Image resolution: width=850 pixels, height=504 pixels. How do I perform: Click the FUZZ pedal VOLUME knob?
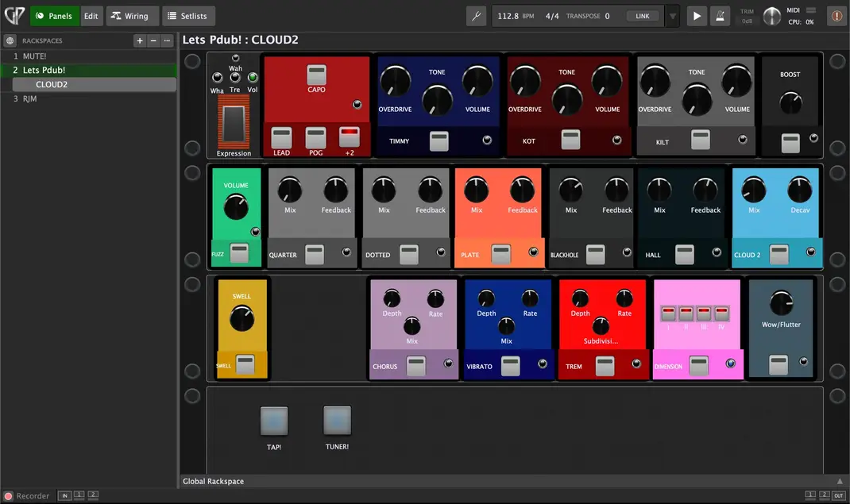(x=236, y=207)
